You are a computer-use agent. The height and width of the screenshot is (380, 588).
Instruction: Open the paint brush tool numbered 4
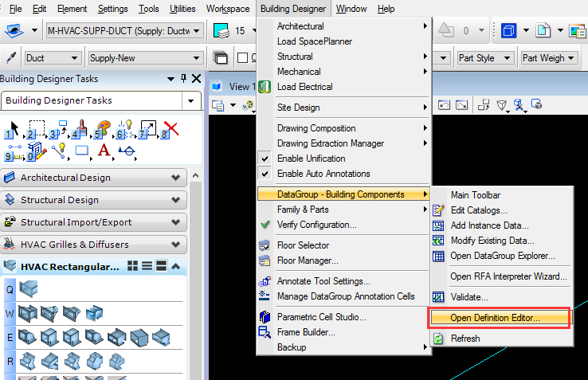pos(80,129)
